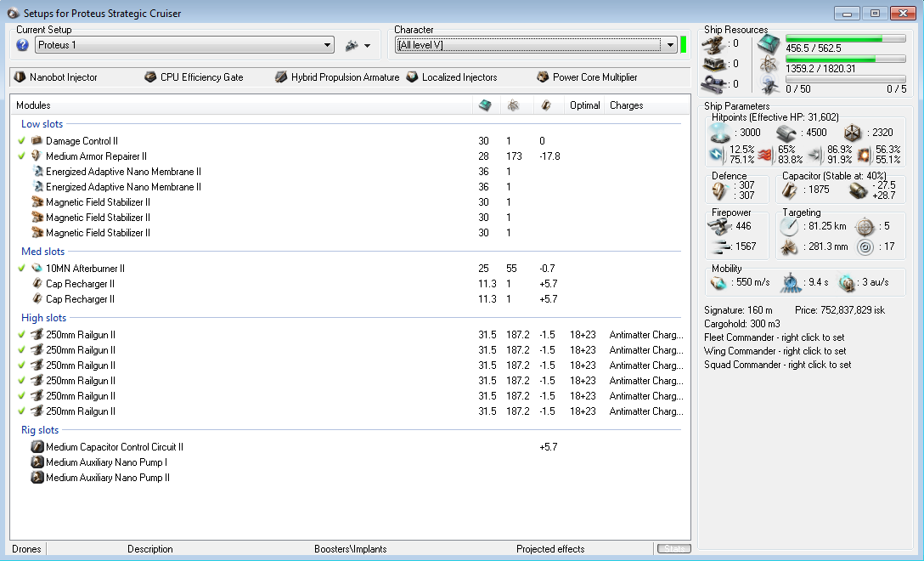Toggle the fifth 250mm Railgun II checkmark
This screenshot has width=924, height=561.
click(x=22, y=396)
